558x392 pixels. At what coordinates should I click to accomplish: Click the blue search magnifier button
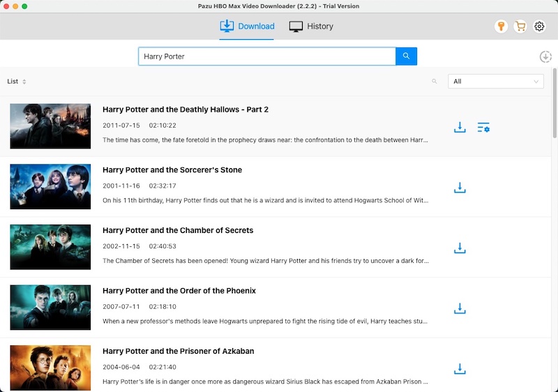(406, 56)
